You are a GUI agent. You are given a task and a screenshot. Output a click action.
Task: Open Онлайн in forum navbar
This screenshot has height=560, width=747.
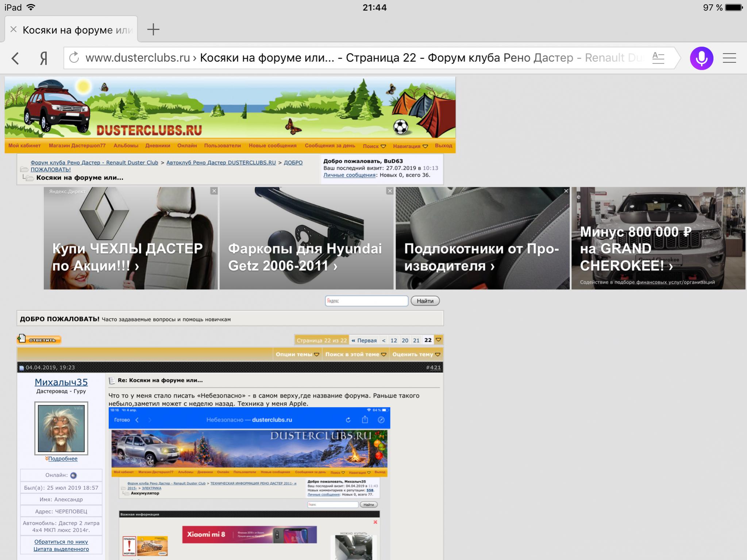point(187,146)
